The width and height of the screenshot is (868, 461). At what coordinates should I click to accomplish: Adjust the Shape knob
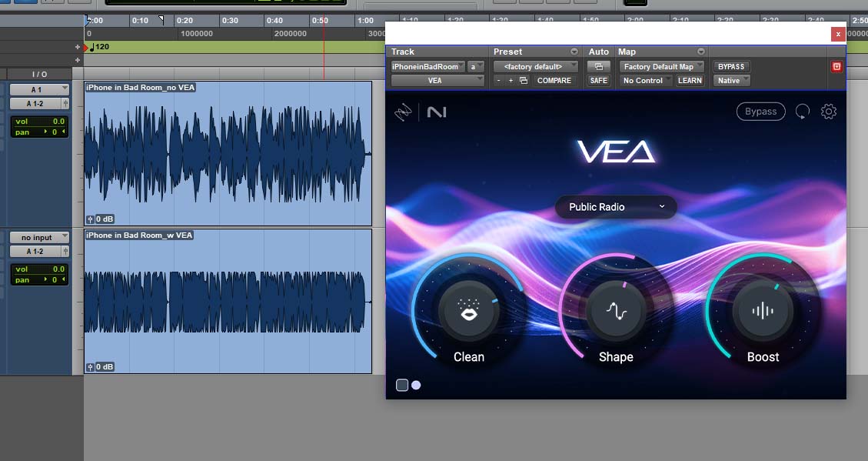point(616,310)
